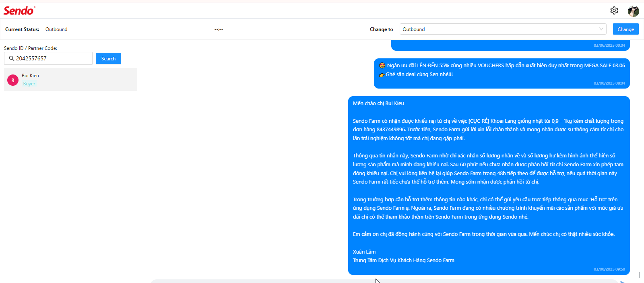Click the timestamp 03/06/2025 00:04
Screen dimensions: 644x283
[x=609, y=45]
